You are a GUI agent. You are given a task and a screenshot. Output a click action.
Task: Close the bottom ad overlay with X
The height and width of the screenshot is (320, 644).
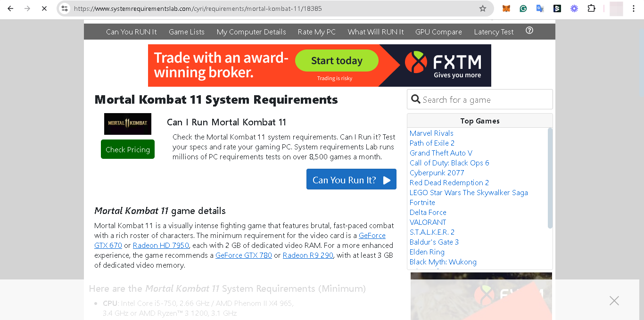coord(614,301)
